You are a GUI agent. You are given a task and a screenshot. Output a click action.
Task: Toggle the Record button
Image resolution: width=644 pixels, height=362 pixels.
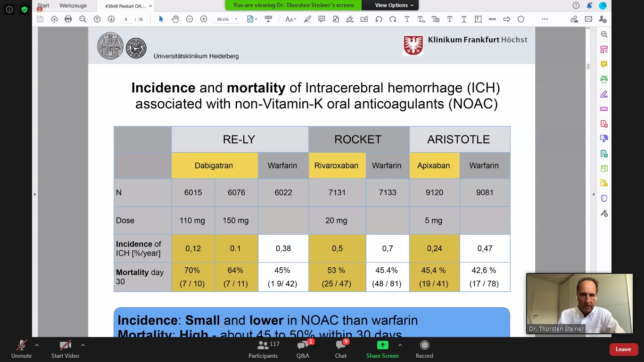pos(424,349)
